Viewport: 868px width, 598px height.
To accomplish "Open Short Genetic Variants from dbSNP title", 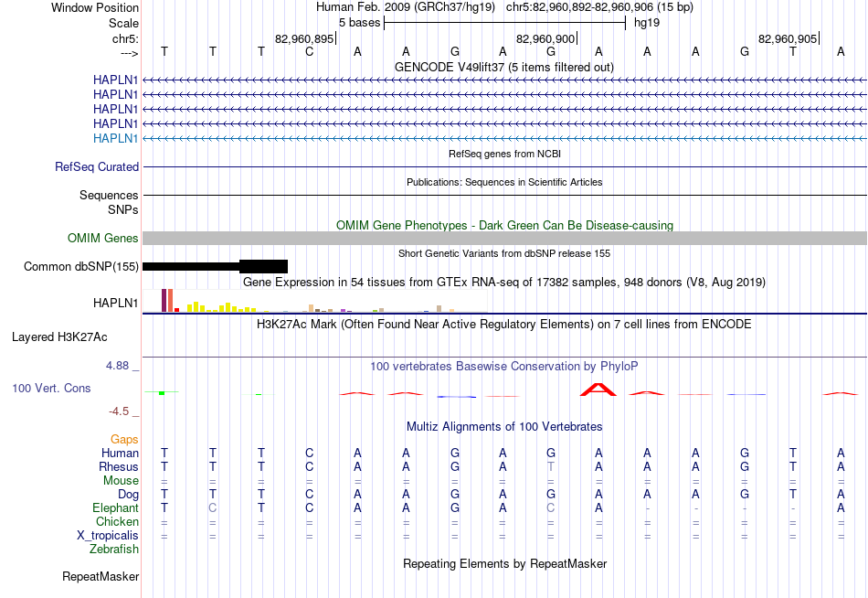I will point(504,253).
